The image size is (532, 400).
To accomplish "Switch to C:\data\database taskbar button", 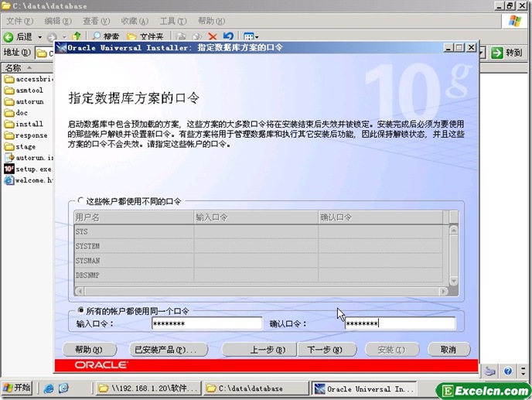I will click(x=255, y=388).
